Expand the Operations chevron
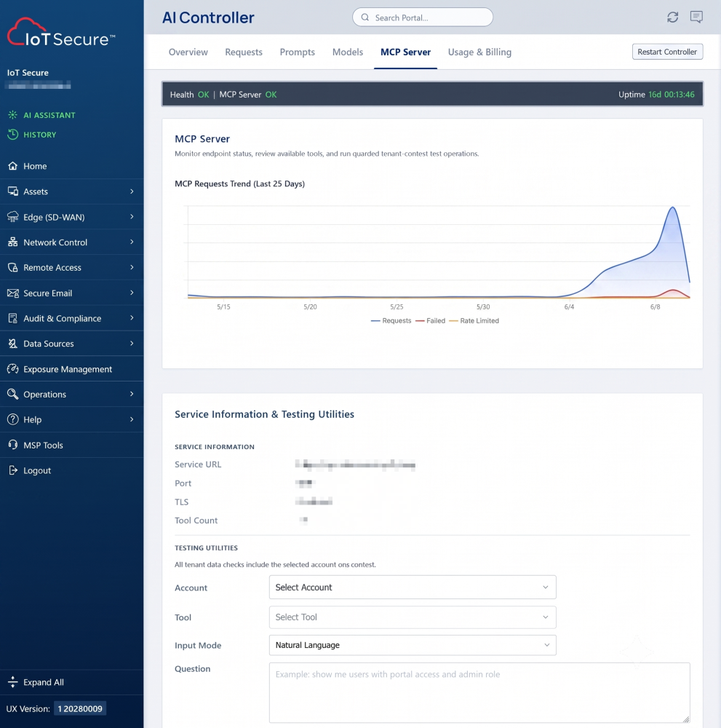Viewport: 721px width, 728px height. click(132, 394)
